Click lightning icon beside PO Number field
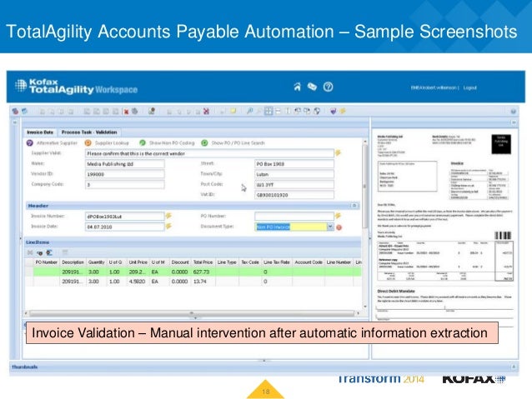Image resolution: width=532 pixels, height=399 pixels. pyautogui.click(x=338, y=216)
